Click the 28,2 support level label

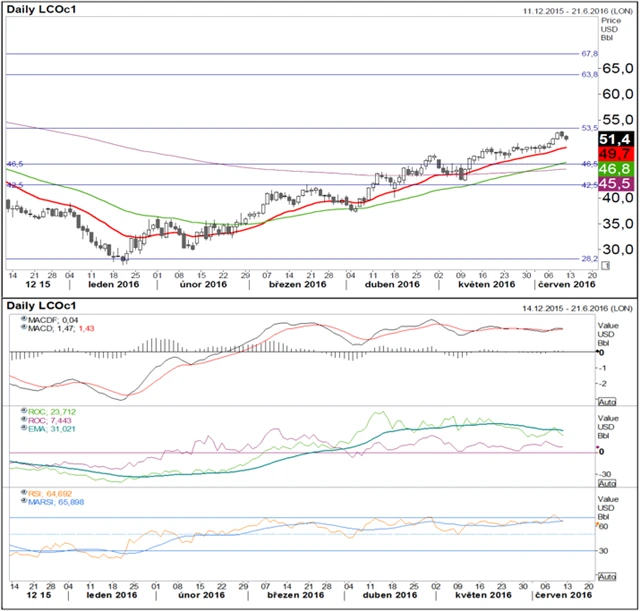click(589, 258)
